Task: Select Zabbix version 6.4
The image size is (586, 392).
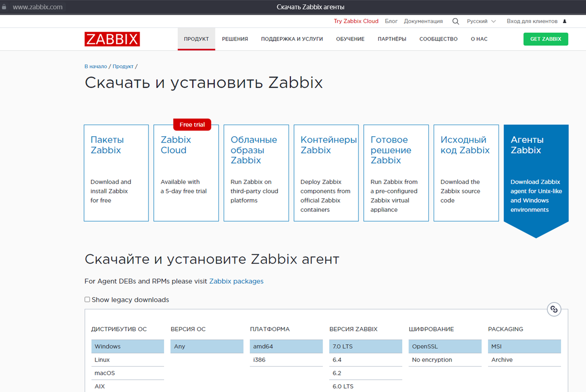Action: tap(366, 360)
